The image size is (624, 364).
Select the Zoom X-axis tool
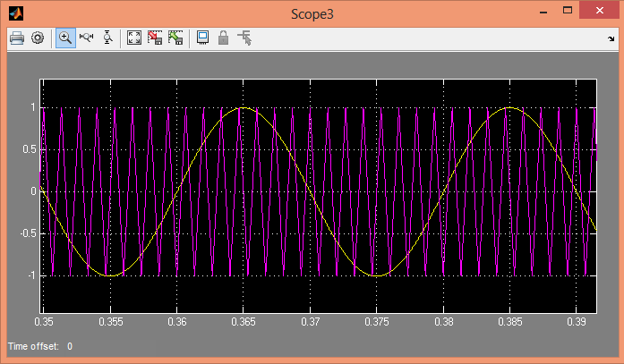(x=87, y=38)
